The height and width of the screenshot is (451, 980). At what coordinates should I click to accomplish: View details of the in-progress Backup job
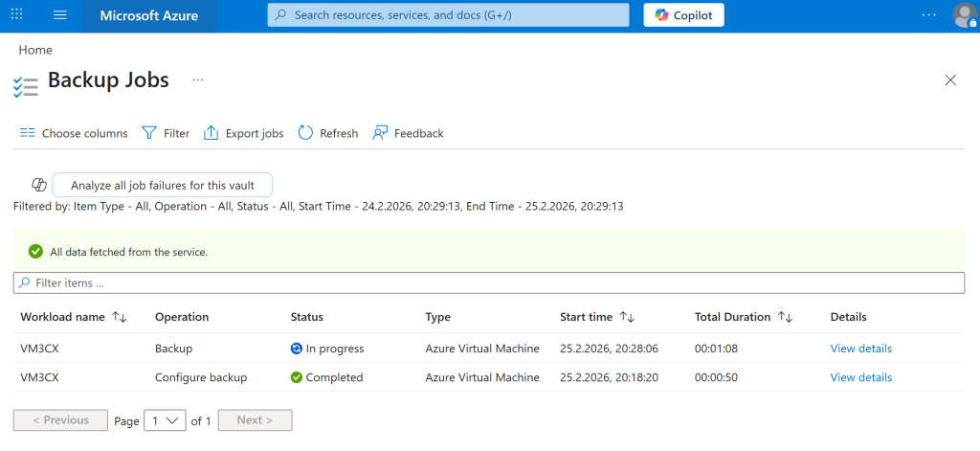click(860, 349)
